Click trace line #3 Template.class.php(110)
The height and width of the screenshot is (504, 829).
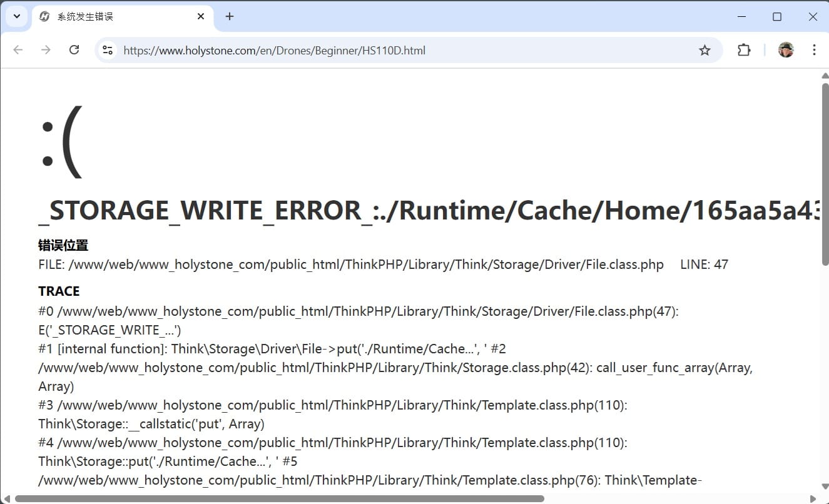(333, 405)
